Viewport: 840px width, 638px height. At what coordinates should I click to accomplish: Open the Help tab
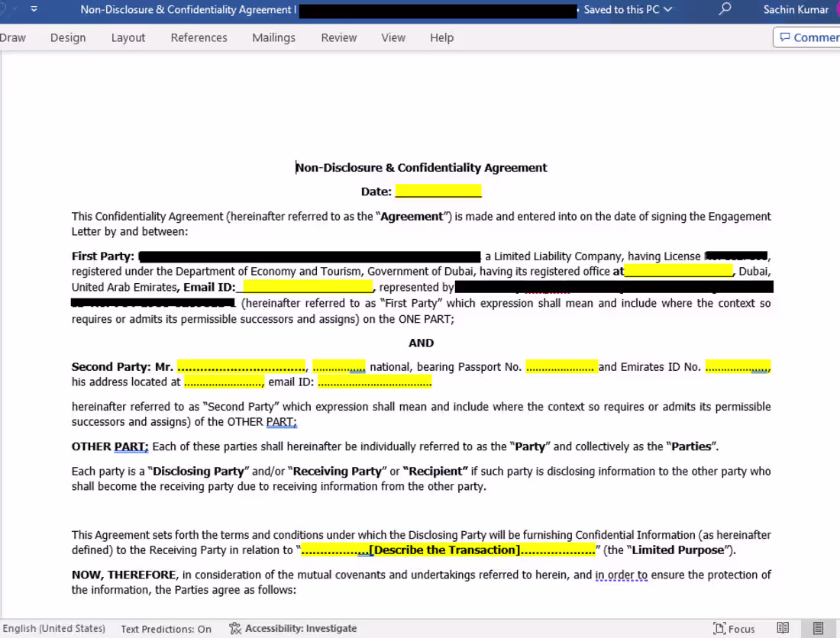pyautogui.click(x=441, y=37)
